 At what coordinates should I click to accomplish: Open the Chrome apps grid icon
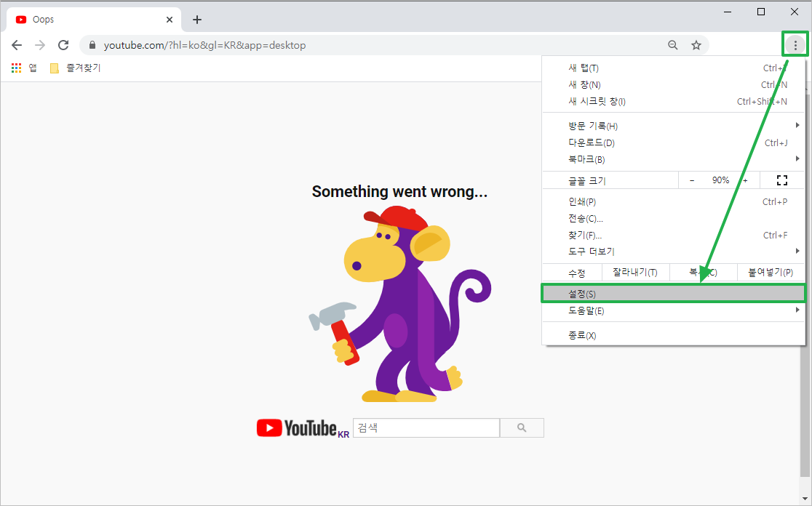click(x=16, y=68)
